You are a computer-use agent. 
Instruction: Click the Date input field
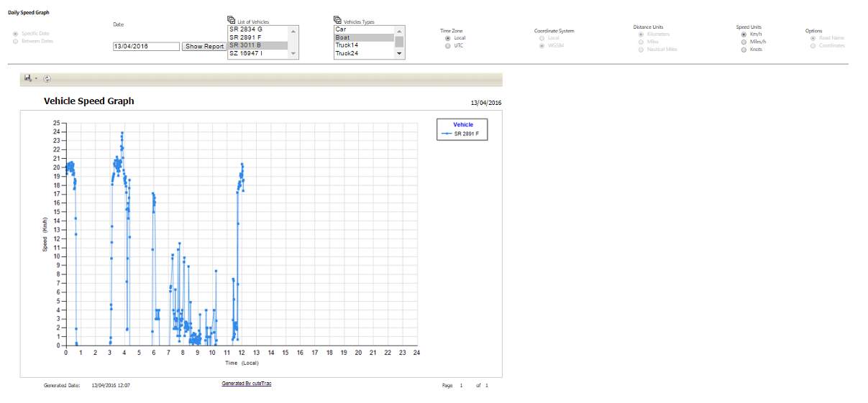146,46
